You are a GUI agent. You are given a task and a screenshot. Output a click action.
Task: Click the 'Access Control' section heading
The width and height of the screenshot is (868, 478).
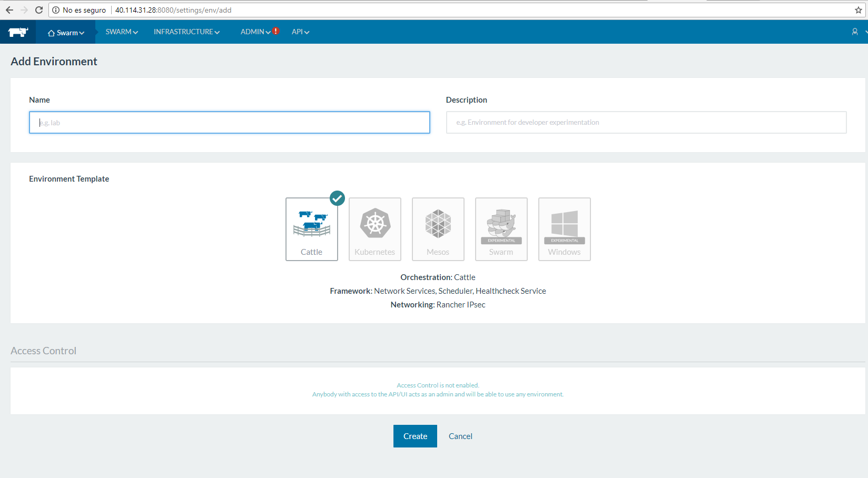(x=43, y=351)
